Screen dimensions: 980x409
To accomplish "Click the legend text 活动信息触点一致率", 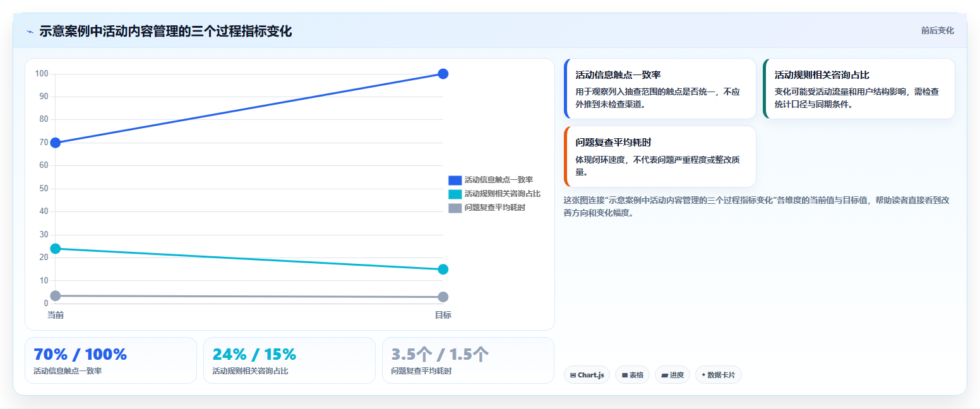I will click(499, 181).
